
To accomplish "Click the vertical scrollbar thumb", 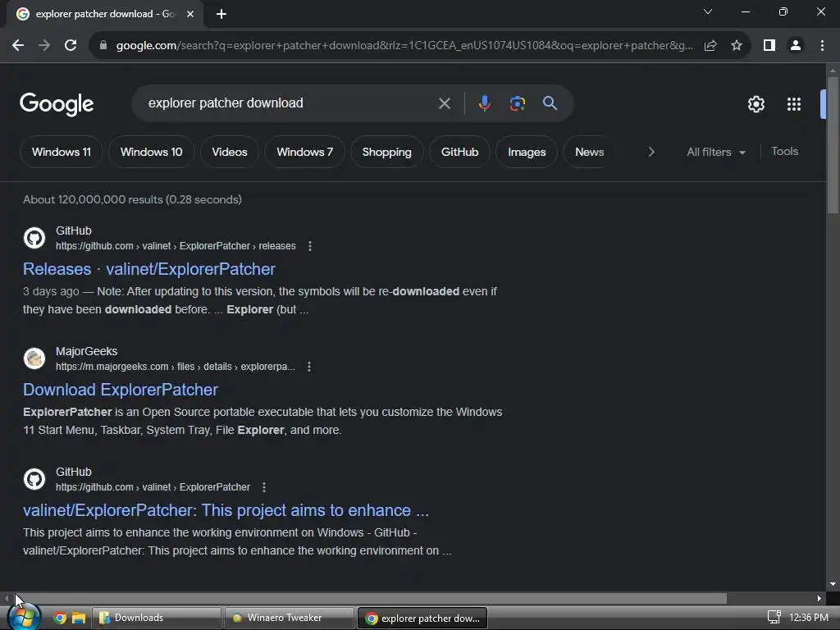I will coord(833,146).
